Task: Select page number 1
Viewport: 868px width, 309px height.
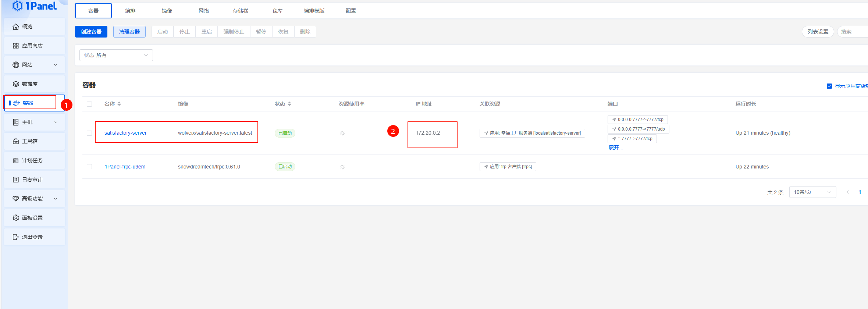Action: (x=860, y=192)
